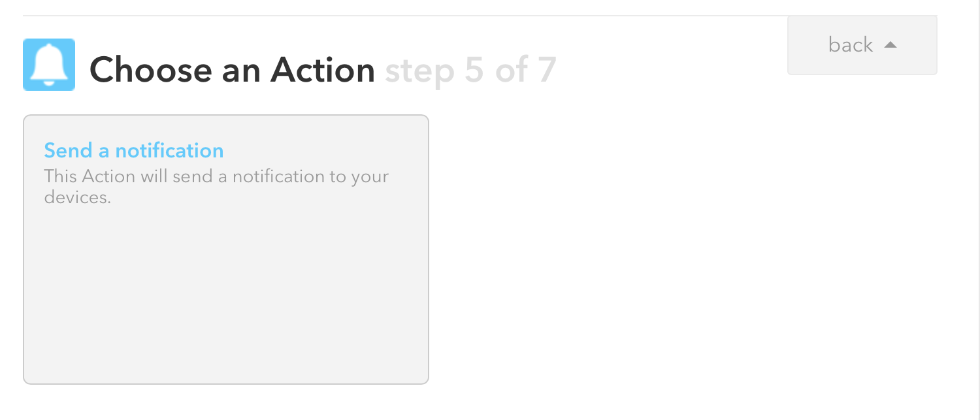The image size is (980, 420).
Task: Click the bottom of the grey action card
Action: [225, 366]
